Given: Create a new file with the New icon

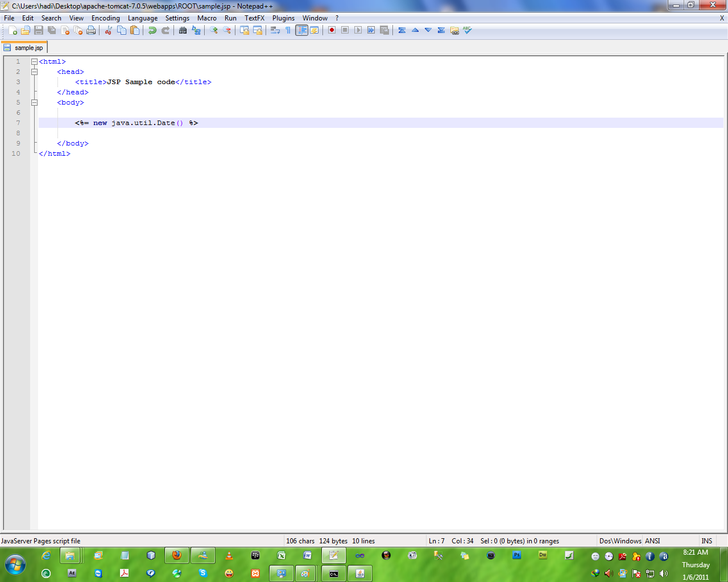Looking at the screenshot, I should [x=13, y=30].
